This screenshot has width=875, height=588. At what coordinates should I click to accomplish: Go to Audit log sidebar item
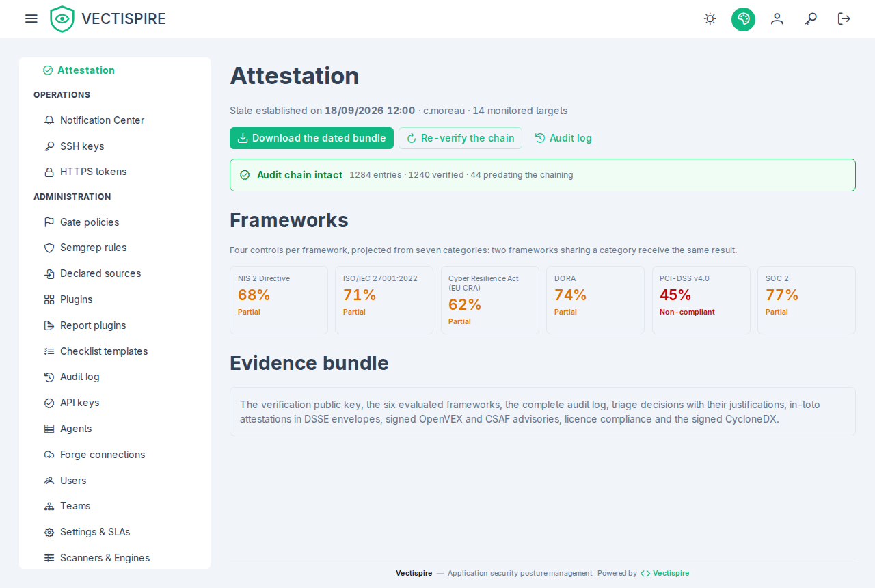115,377
